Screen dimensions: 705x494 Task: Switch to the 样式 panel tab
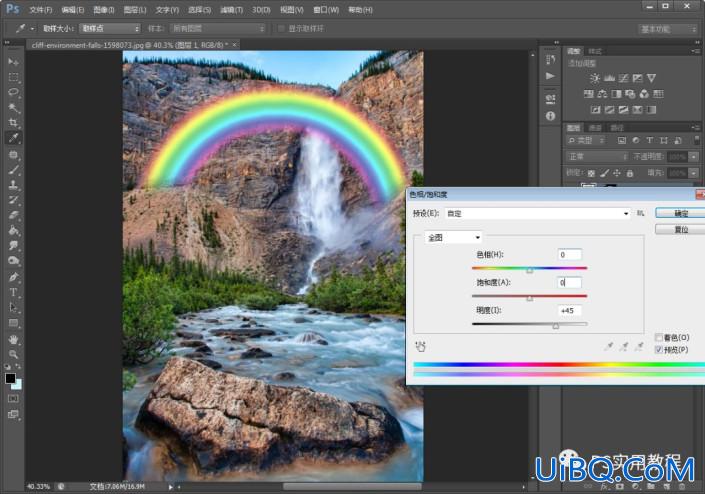(x=595, y=51)
